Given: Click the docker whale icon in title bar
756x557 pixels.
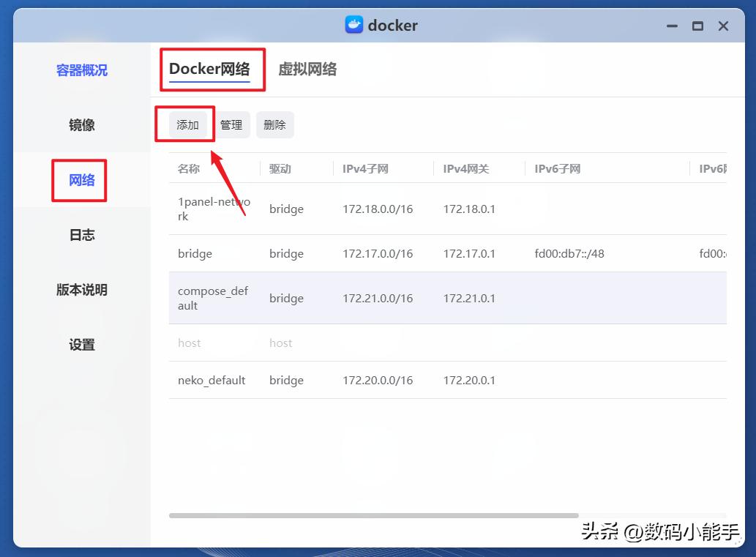Looking at the screenshot, I should [x=354, y=25].
